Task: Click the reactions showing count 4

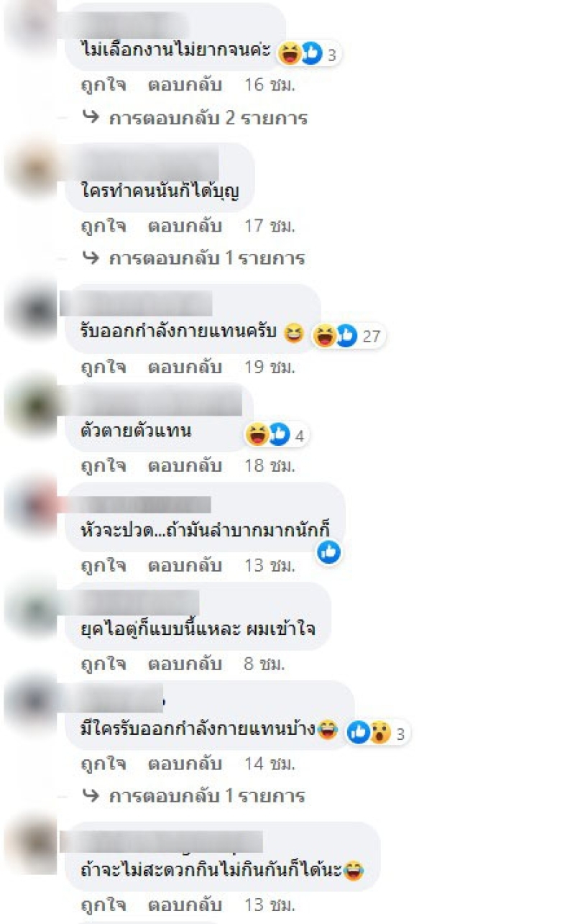Action: (x=276, y=434)
